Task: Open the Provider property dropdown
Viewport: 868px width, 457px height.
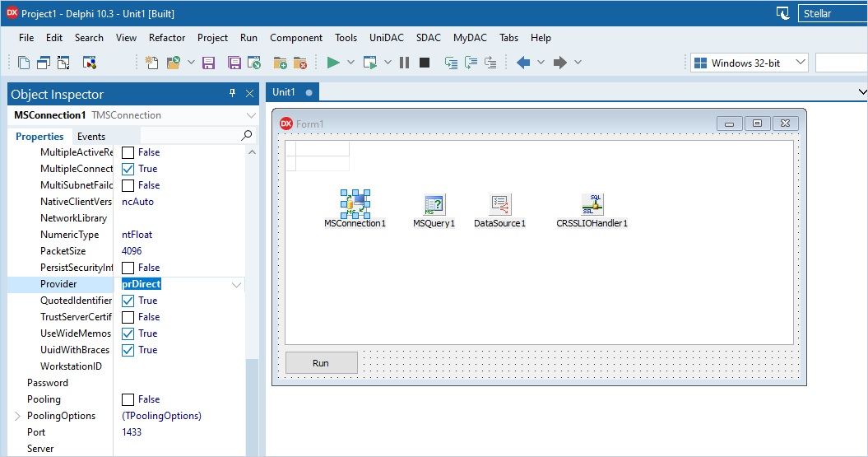Action: point(236,284)
